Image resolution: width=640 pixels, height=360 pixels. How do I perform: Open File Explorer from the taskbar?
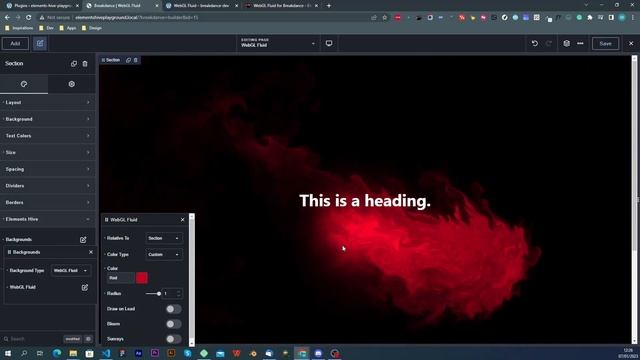coord(73,353)
